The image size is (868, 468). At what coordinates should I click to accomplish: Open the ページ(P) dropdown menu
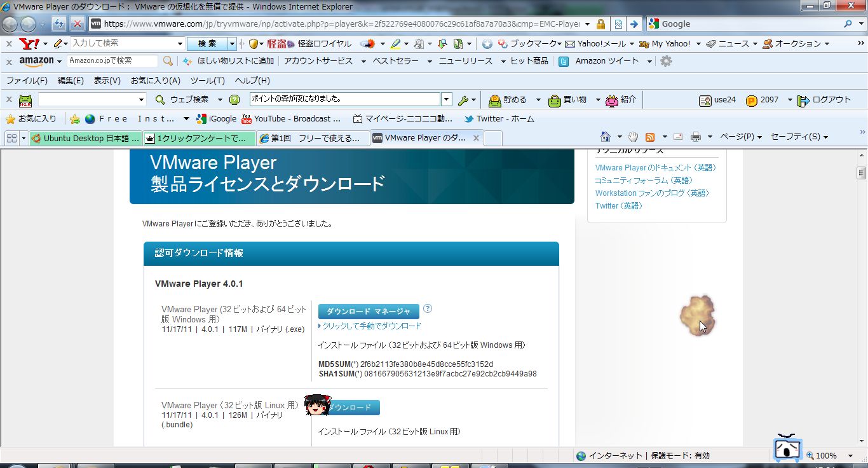741,137
